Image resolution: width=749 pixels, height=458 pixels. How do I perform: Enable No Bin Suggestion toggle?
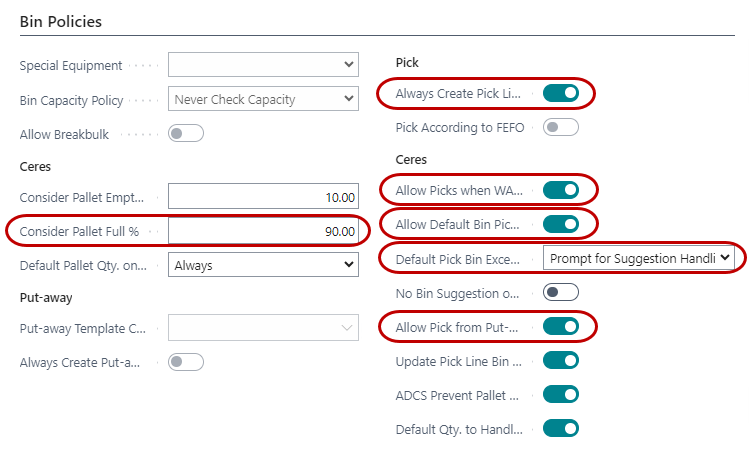[x=560, y=292]
